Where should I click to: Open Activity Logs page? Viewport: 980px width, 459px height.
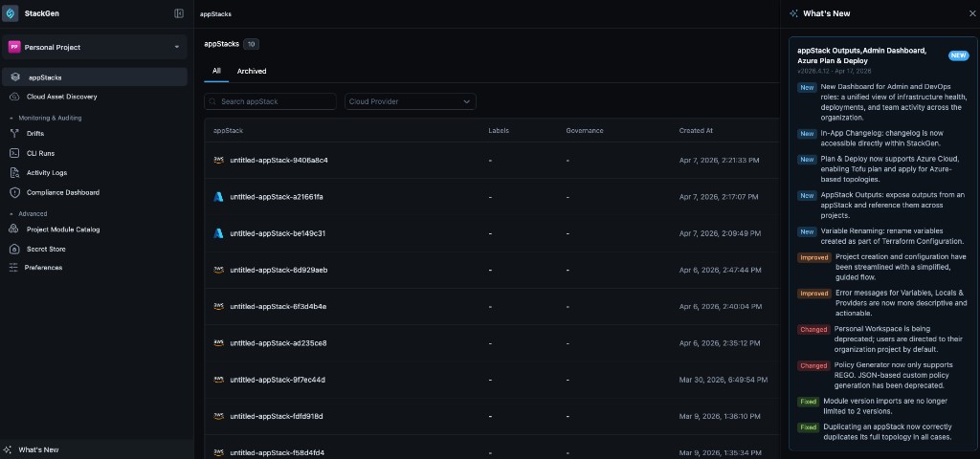[47, 173]
